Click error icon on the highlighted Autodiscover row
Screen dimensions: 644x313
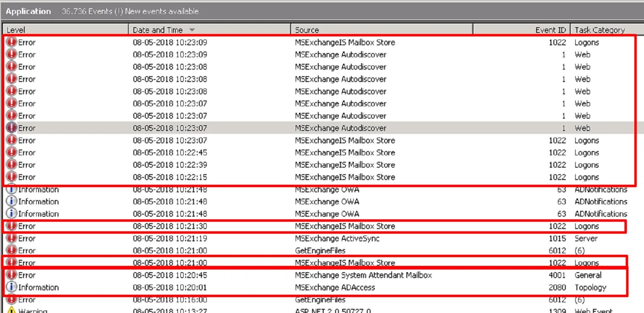12,128
